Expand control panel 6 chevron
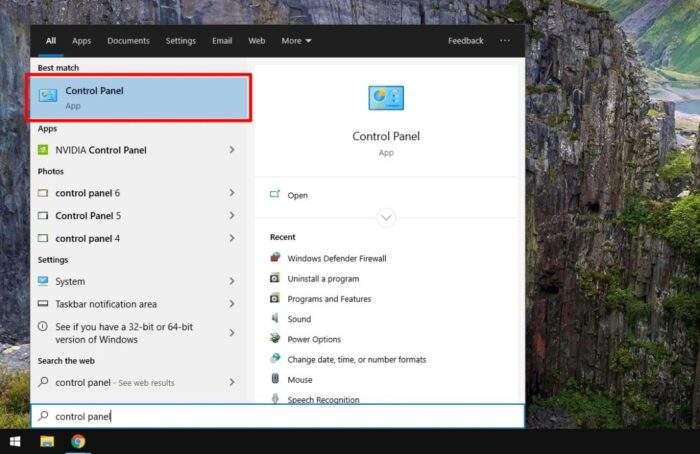This screenshot has width=700, height=454. [x=232, y=193]
